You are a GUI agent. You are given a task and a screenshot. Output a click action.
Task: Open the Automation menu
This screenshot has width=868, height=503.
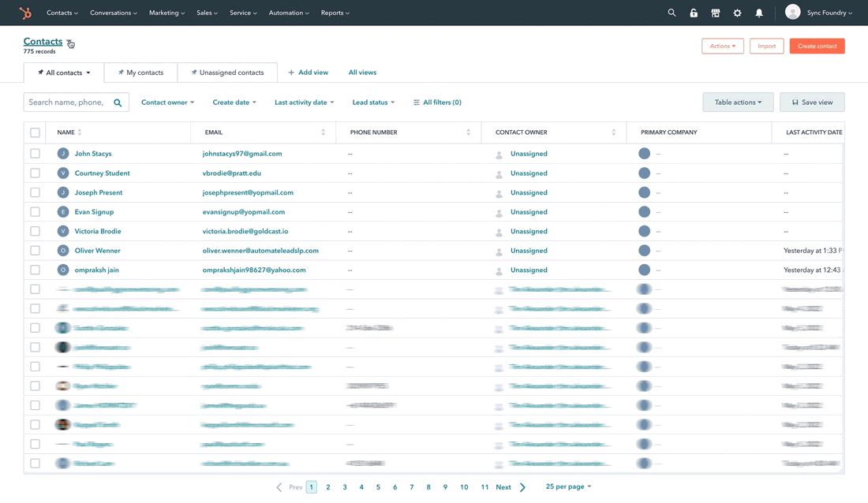pos(288,13)
